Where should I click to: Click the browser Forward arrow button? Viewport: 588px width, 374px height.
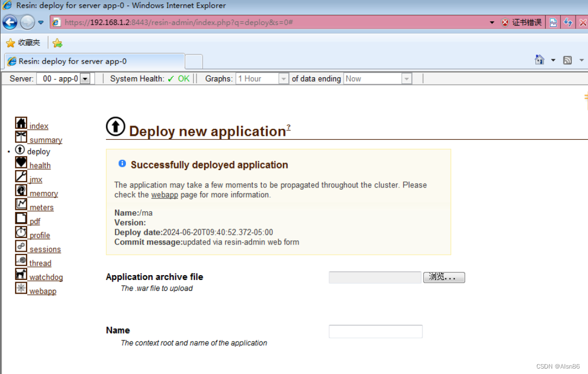point(27,22)
